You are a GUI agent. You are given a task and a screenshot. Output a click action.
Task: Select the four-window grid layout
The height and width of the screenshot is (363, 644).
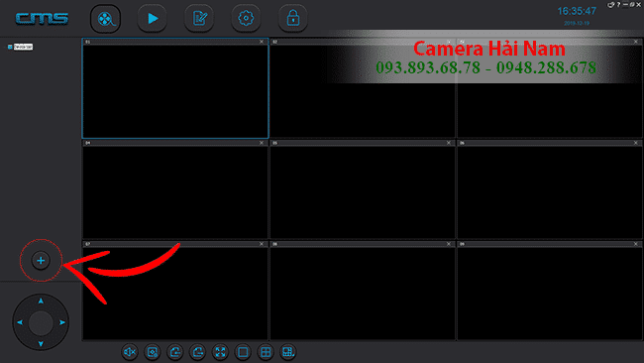[x=266, y=352]
